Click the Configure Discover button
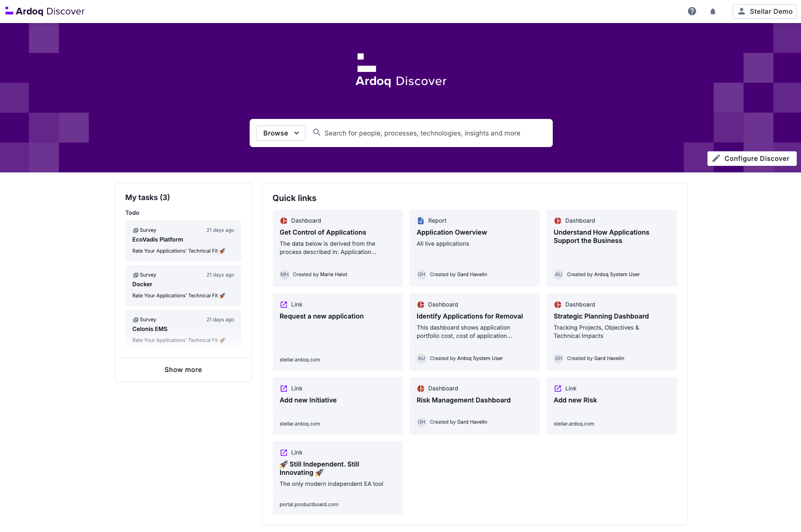 (x=752, y=159)
